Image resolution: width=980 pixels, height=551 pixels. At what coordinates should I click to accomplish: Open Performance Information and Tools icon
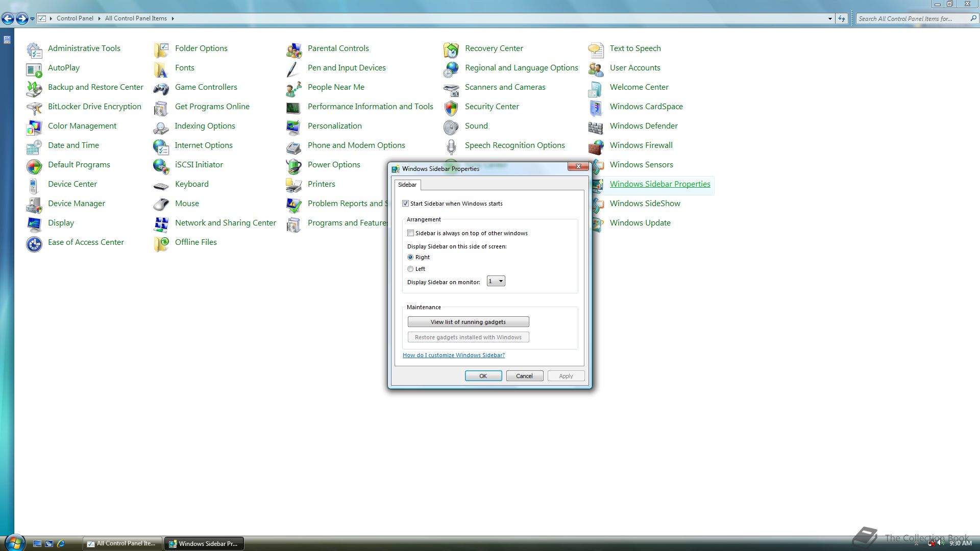click(x=294, y=108)
